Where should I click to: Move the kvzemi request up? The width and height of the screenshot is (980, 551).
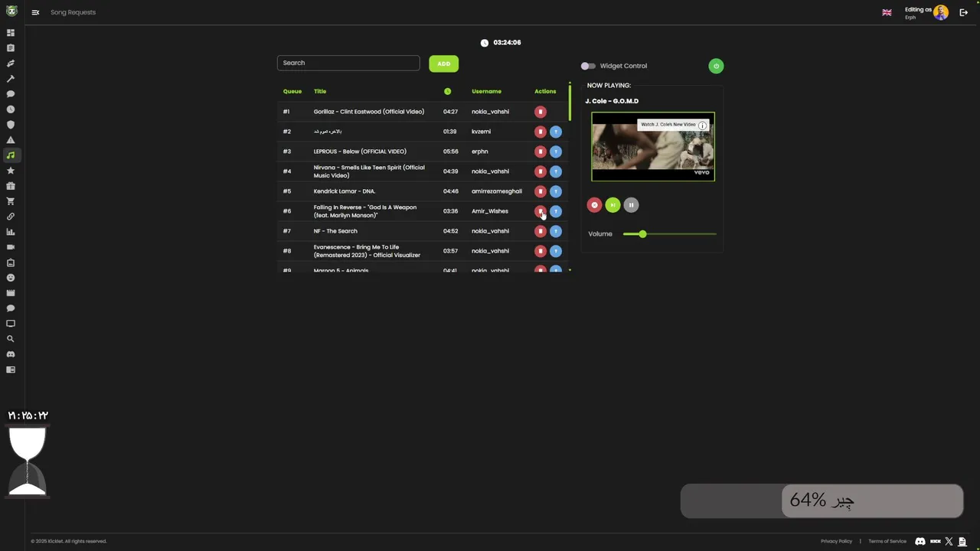[x=556, y=132]
